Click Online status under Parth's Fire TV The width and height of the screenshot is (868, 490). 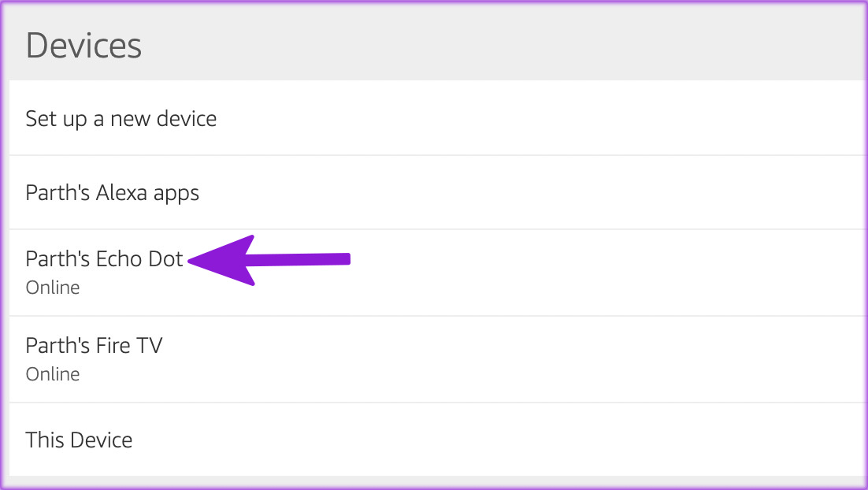pyautogui.click(x=53, y=374)
